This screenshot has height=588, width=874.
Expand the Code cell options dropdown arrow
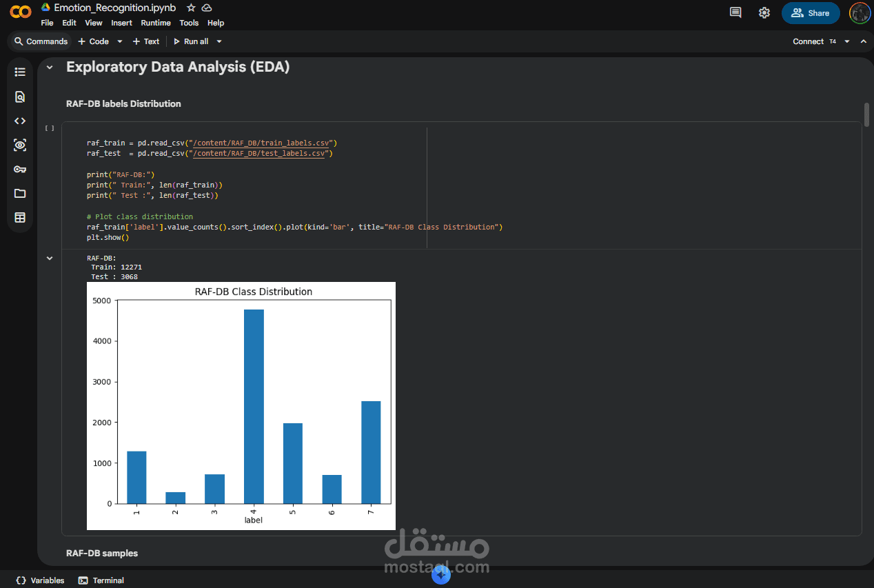(x=119, y=41)
